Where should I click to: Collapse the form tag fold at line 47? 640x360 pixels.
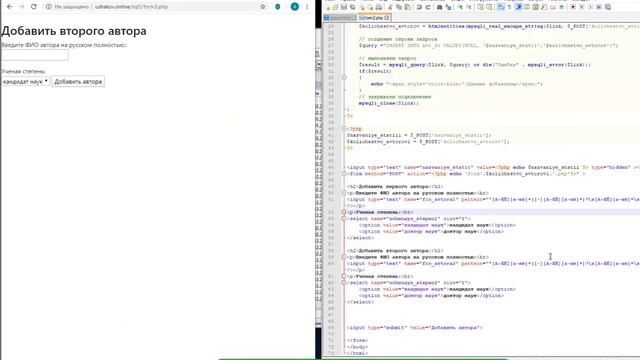[344, 173]
